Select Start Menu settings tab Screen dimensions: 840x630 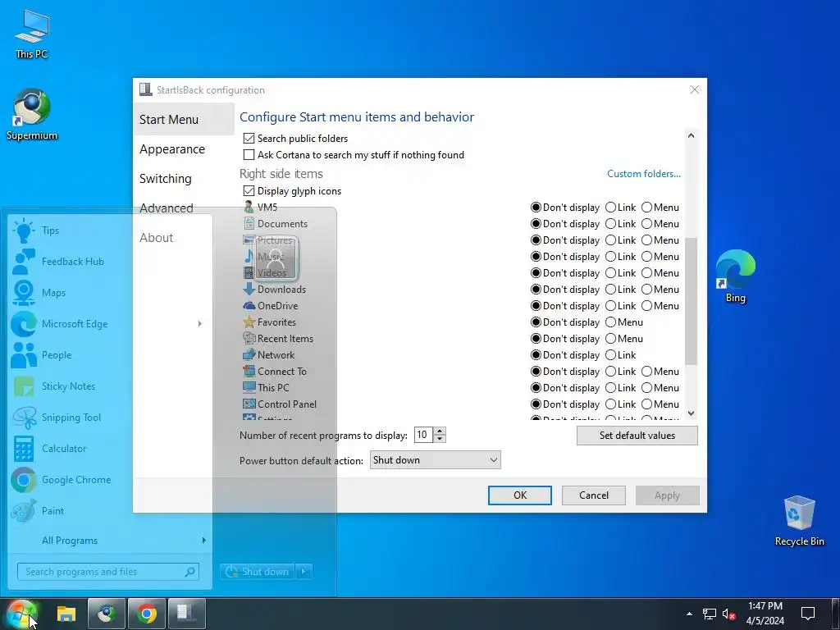click(183, 120)
